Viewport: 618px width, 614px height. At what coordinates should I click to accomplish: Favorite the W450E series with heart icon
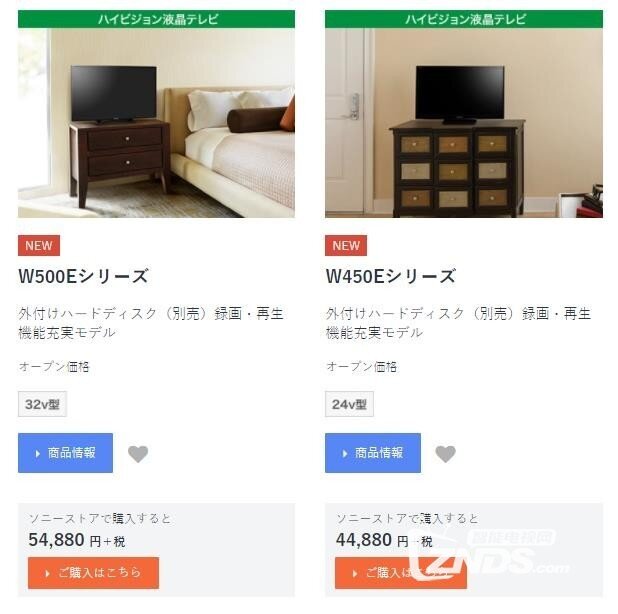click(445, 454)
